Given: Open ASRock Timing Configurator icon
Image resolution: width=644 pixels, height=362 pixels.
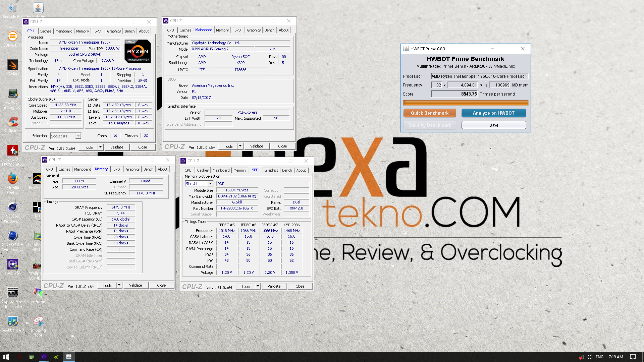Looking at the screenshot, I should pyautogui.click(x=12, y=98).
